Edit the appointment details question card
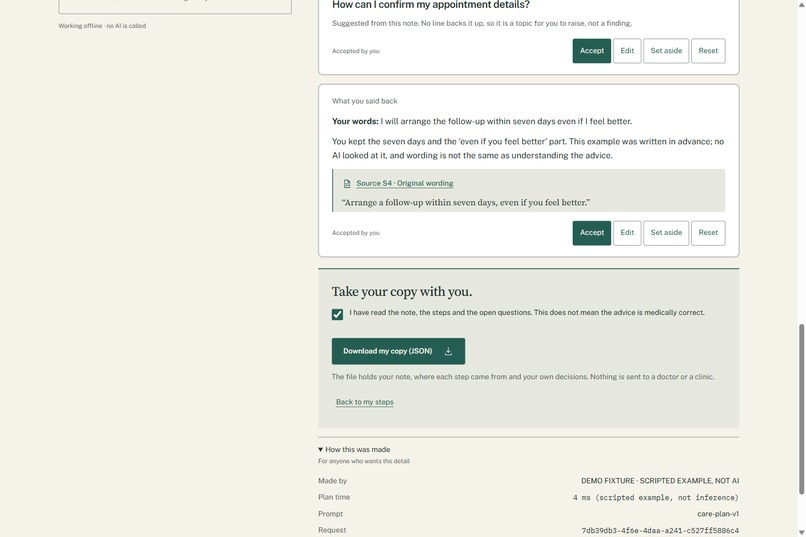This screenshot has height=537, width=806. coord(627,51)
